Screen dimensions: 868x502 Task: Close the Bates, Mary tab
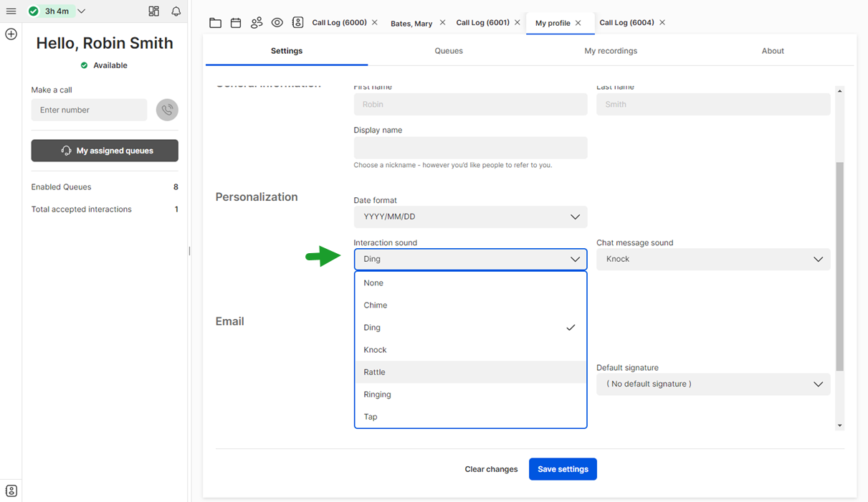click(x=442, y=23)
